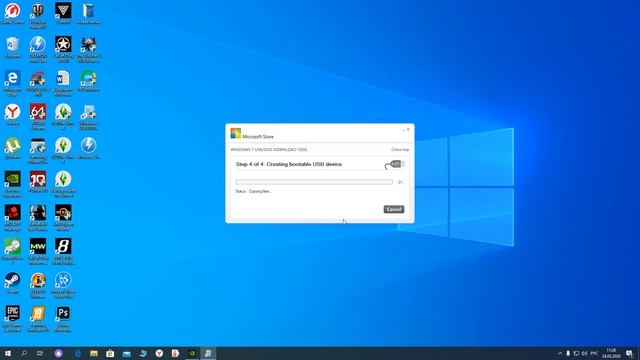
Task: Open the Steam desktop shortcut
Action: [13, 283]
